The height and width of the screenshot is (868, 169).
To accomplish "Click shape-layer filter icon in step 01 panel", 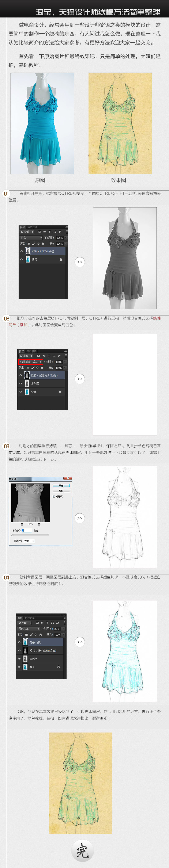I will (x=55, y=232).
